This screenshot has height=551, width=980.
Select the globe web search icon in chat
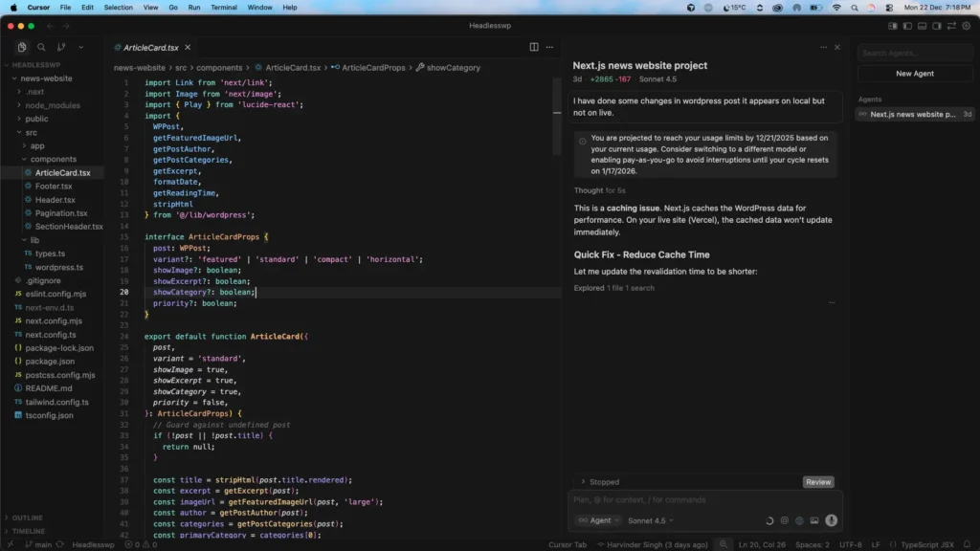[800, 520]
